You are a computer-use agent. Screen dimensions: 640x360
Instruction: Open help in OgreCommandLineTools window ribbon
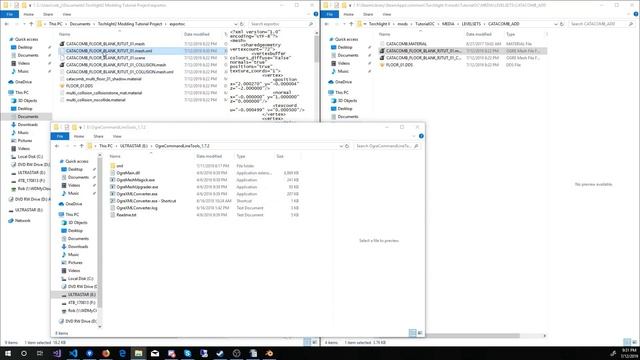click(421, 136)
